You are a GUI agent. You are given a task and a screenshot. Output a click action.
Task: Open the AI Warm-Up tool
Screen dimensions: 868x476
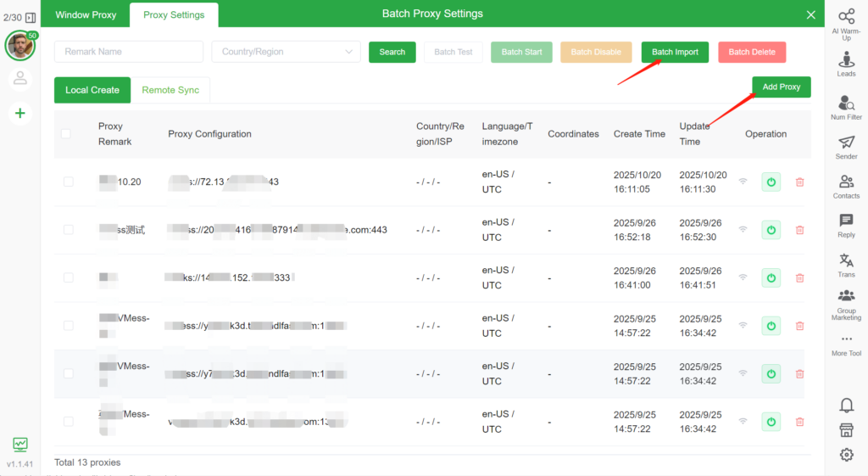tap(846, 17)
